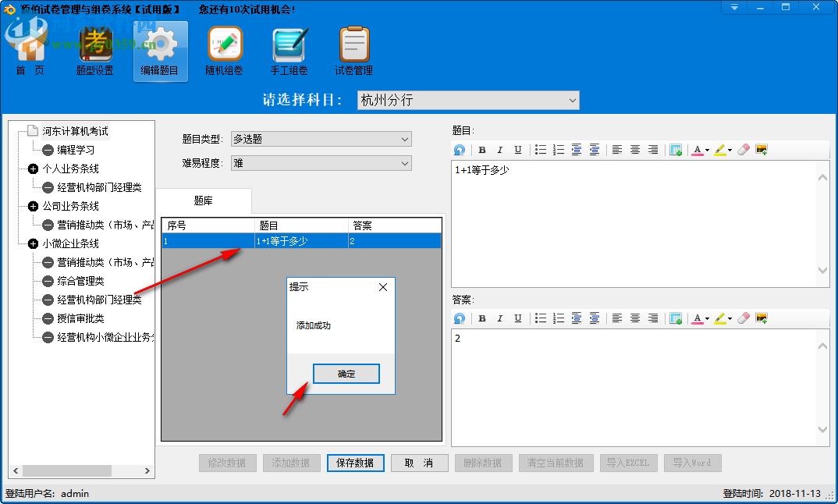This screenshot has width=838, height=504.
Task: Click the 题型设置 icon
Action: pyautogui.click(x=96, y=51)
